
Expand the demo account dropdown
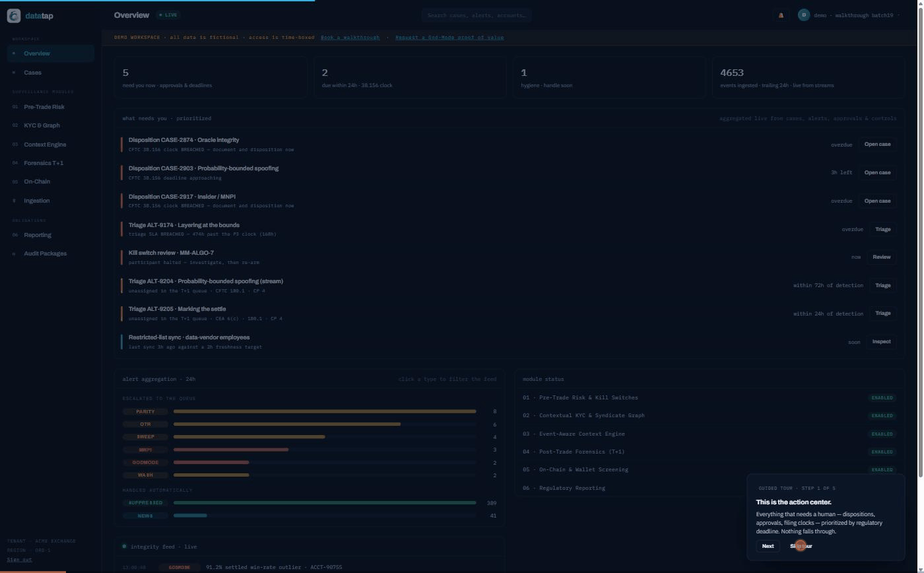point(848,15)
